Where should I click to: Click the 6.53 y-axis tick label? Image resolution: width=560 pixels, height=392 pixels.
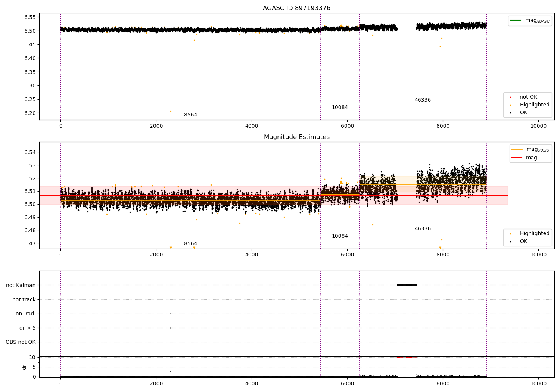30,165
